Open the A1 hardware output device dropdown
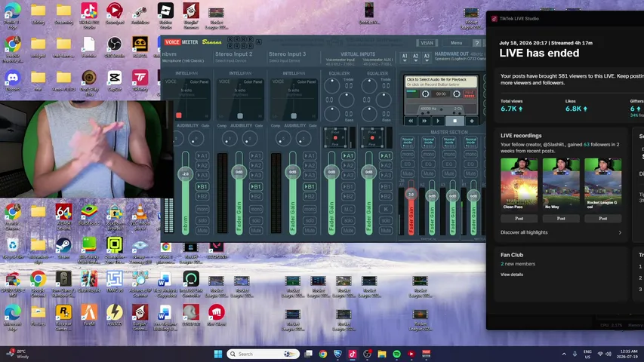 click(x=405, y=57)
